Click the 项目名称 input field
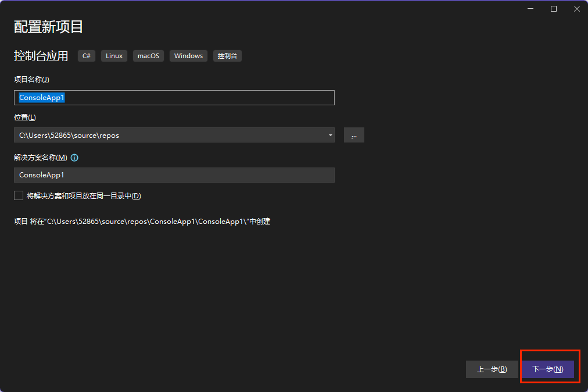The width and height of the screenshot is (588, 392). [x=174, y=97]
